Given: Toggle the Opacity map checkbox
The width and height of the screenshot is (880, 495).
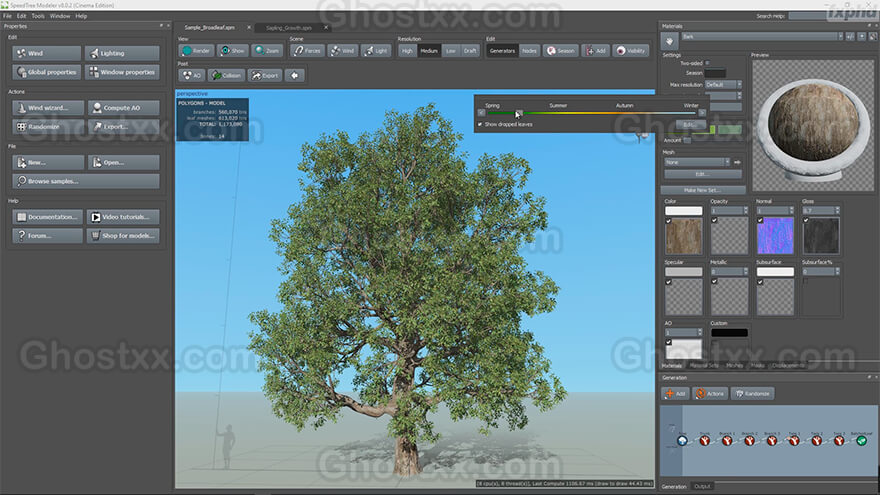Looking at the screenshot, I should (714, 221).
